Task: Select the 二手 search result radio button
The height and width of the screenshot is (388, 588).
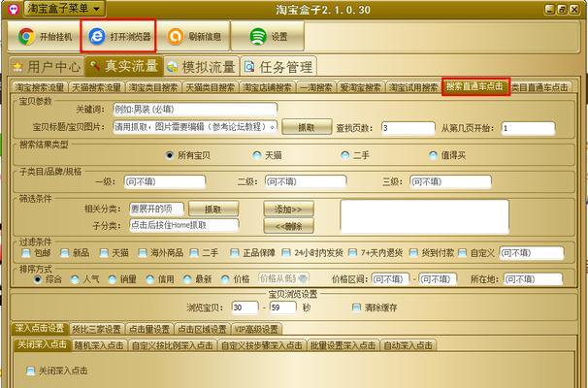Action: pos(345,155)
